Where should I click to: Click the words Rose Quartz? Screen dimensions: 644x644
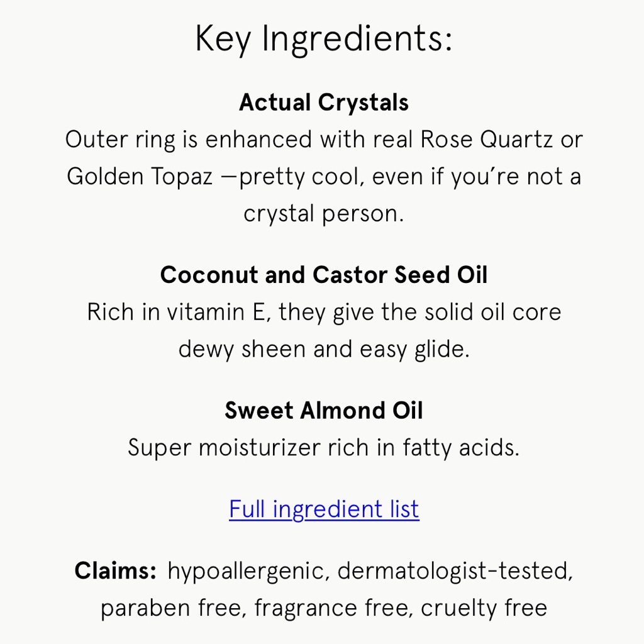[x=487, y=140]
